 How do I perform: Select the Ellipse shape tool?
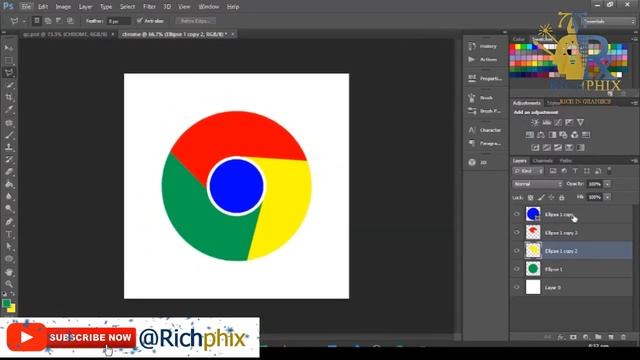click(x=9, y=259)
